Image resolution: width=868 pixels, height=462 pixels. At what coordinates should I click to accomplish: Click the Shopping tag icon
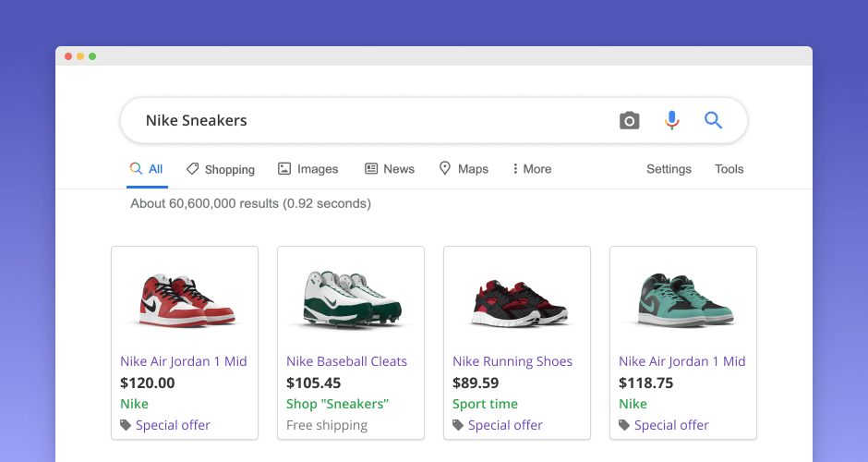[192, 169]
